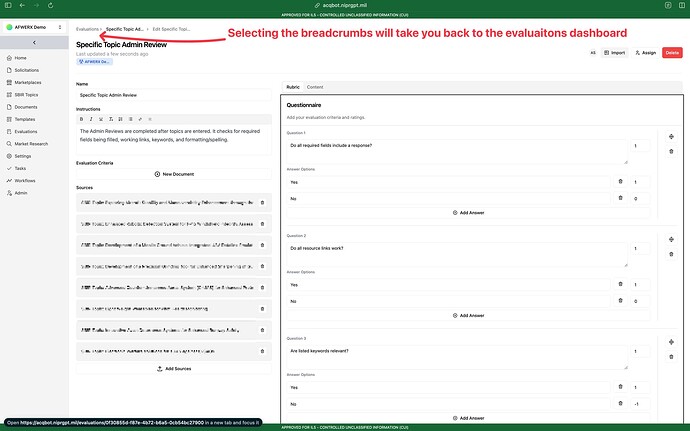Click New Document under Evaluation Criteria
Screen dimensions: 690x431
tap(173, 174)
